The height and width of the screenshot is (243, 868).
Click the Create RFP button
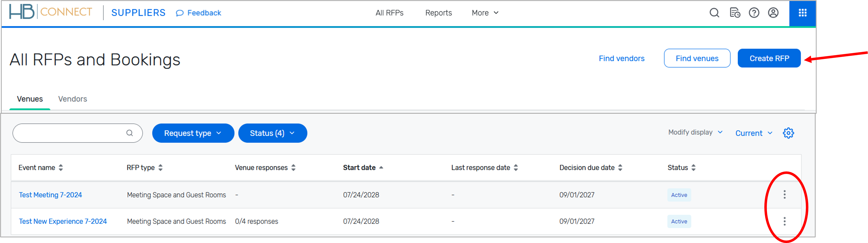tap(769, 58)
